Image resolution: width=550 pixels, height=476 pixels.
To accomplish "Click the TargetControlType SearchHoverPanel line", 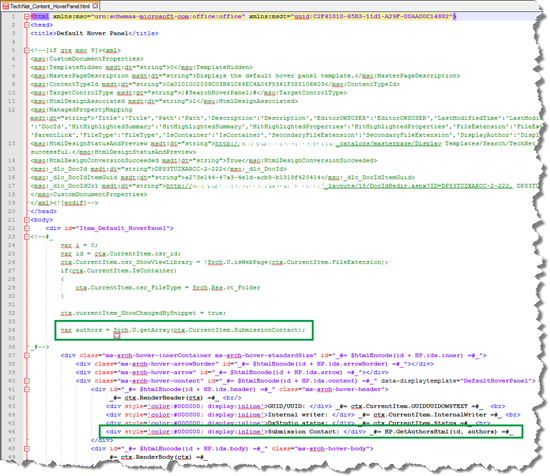I will pos(189,93).
